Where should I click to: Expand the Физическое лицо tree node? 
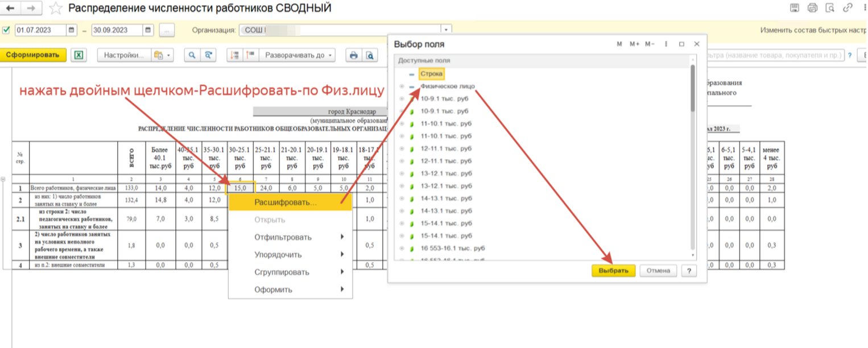402,86
